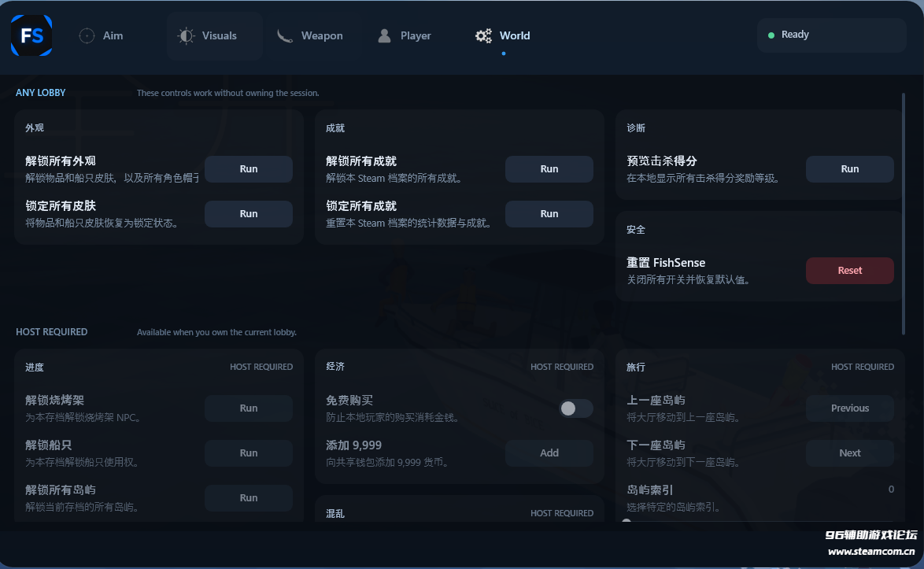Click the Player silhouette icon
Viewport: 924px width, 569px height.
[384, 36]
